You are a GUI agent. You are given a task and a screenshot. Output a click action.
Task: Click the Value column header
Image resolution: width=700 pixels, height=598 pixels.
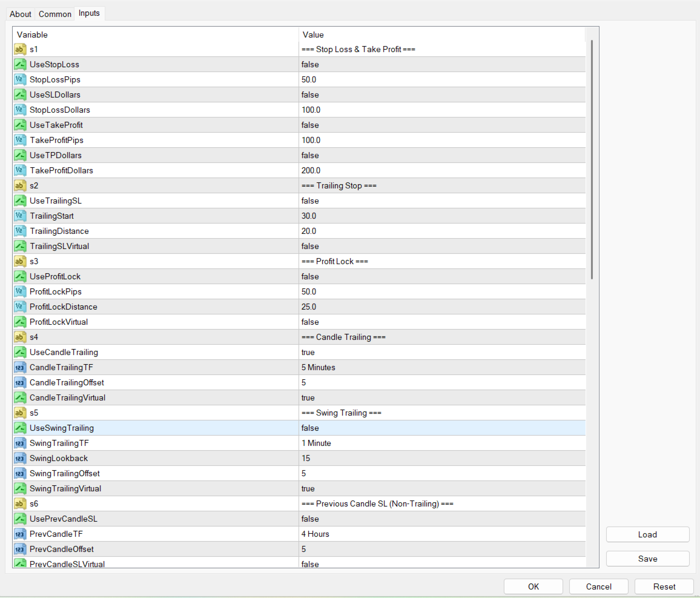[442, 35]
